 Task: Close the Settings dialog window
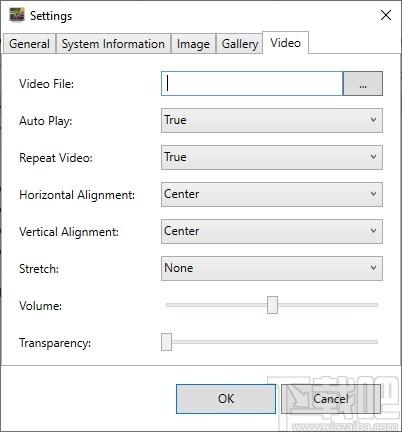coord(386,15)
